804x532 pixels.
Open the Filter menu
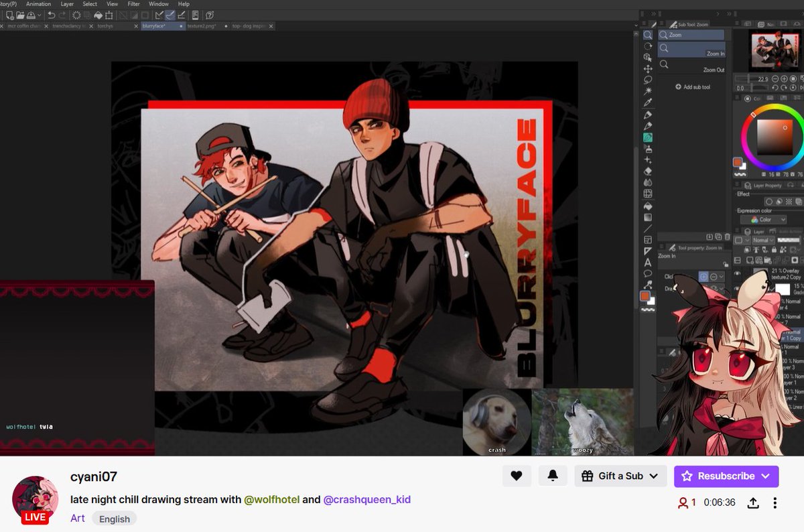133,4
